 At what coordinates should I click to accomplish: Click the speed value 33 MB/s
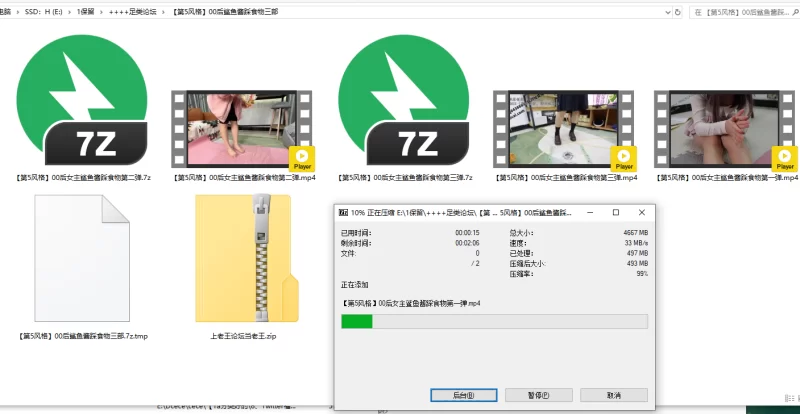636,243
